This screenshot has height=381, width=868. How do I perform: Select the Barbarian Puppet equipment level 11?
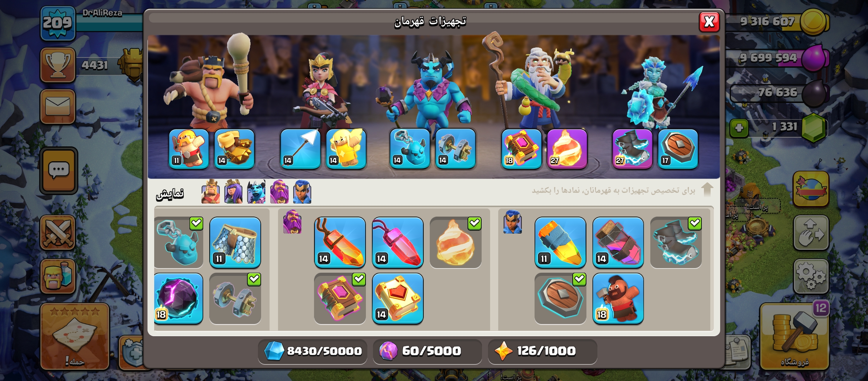coord(189,149)
